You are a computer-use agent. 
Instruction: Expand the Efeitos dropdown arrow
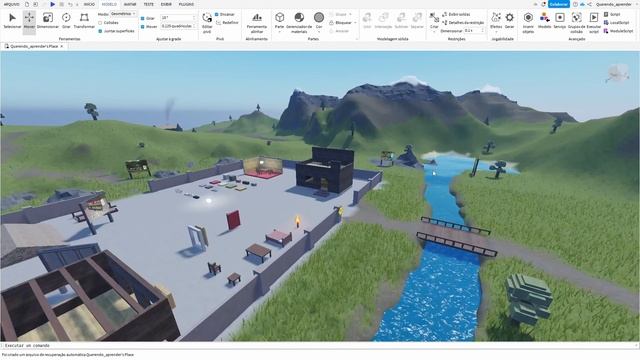pyautogui.click(x=496, y=32)
